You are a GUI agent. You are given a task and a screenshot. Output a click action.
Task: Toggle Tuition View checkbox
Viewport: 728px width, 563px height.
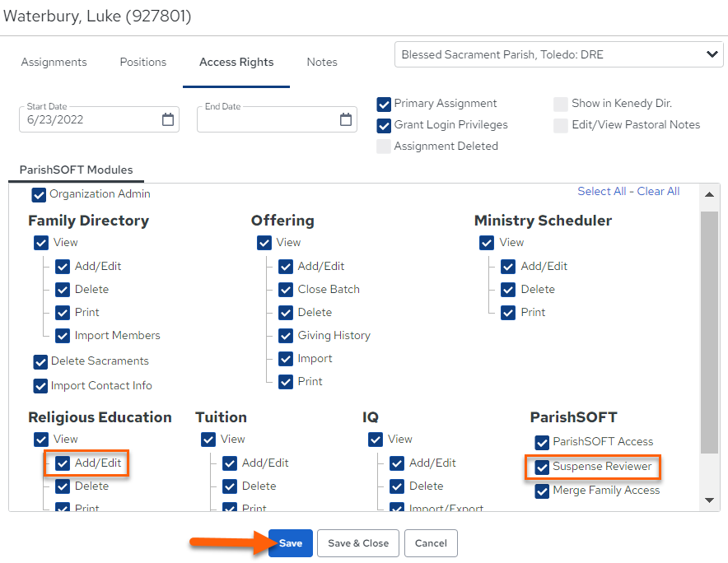(208, 440)
